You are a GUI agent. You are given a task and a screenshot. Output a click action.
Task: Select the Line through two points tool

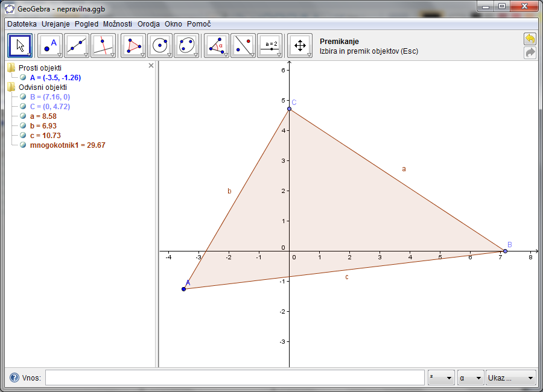77,46
